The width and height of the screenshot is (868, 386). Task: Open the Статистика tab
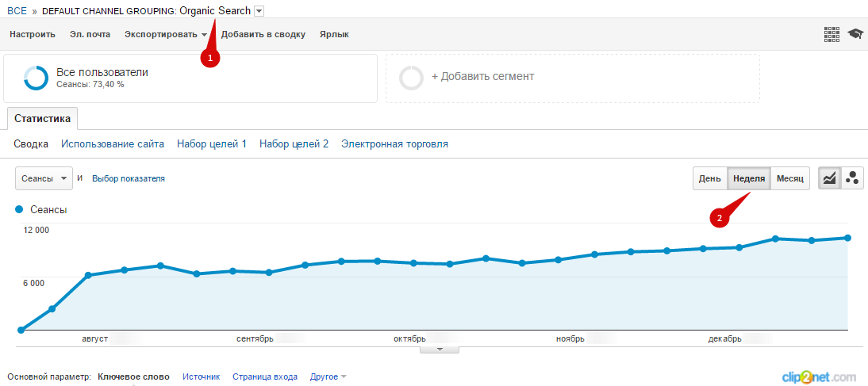(43, 118)
